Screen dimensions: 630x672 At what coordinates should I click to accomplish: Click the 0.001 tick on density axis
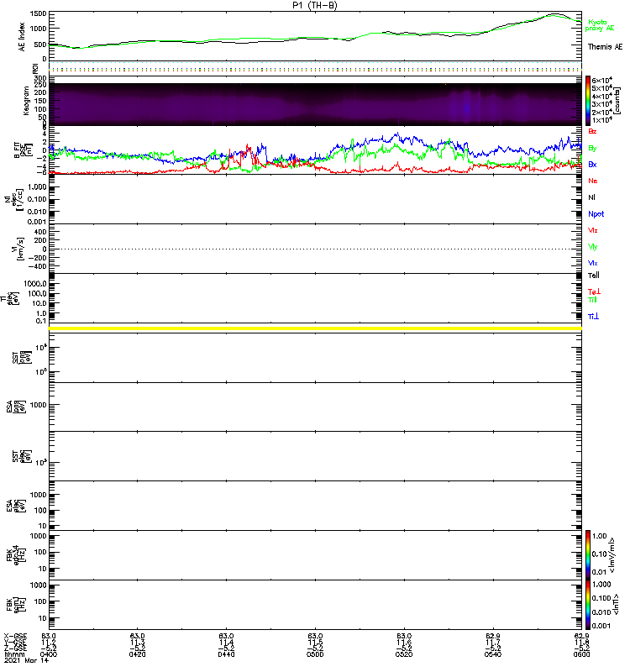tap(37, 222)
